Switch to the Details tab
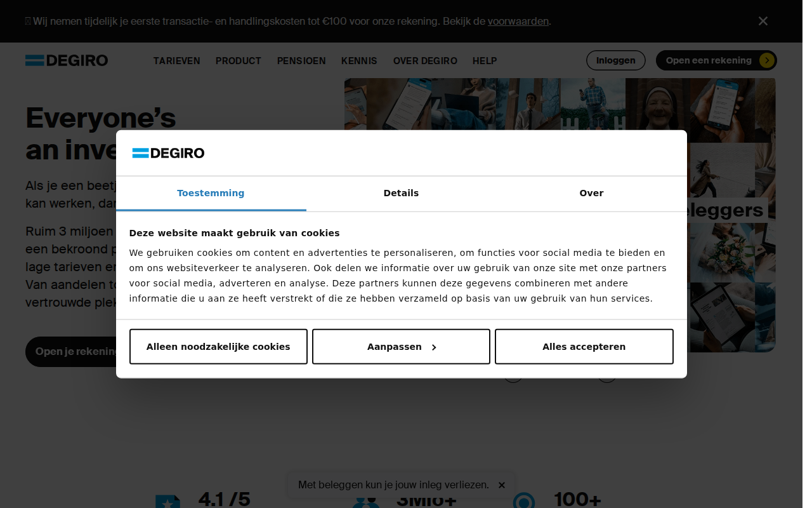This screenshot has width=812, height=508. point(401,193)
